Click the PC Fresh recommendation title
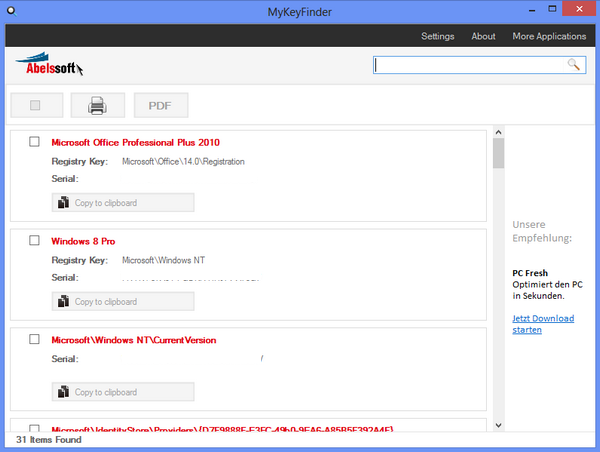Screen dimensions: 600x452 pyautogui.click(x=530, y=273)
